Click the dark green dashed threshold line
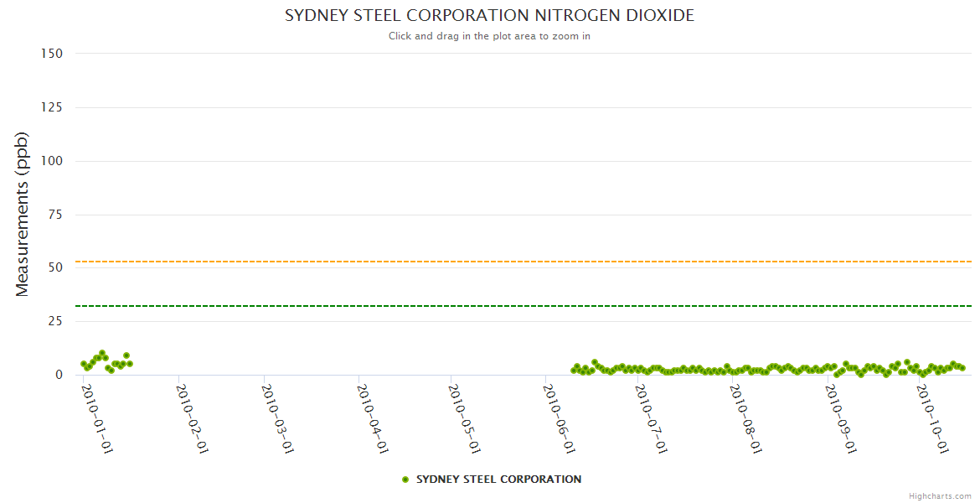 pyautogui.click(x=503, y=306)
